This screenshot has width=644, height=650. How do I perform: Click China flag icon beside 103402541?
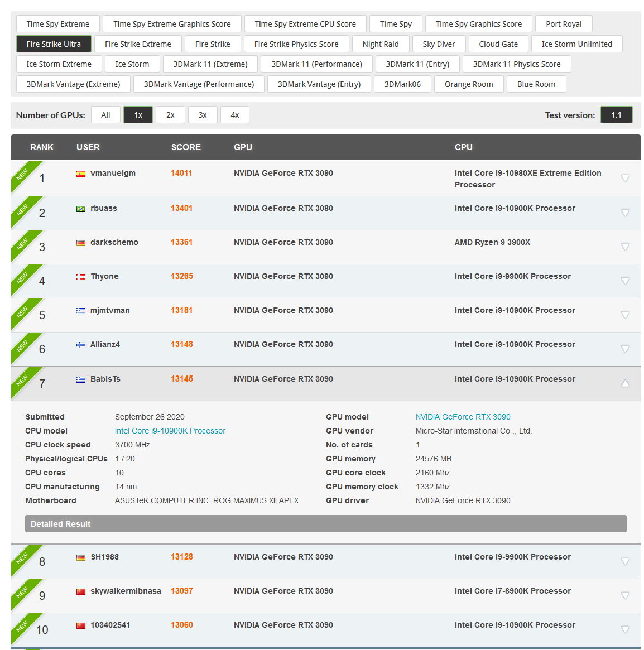click(81, 625)
